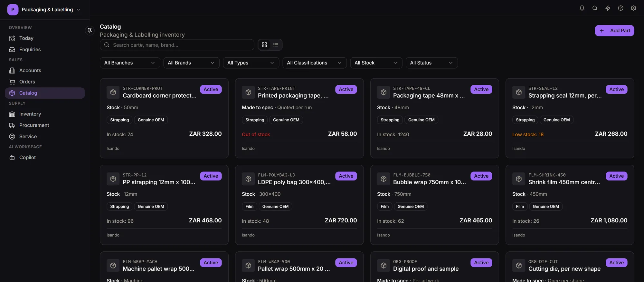The height and width of the screenshot is (282, 644).
Task: Click the Add Part button
Action: [614, 31]
